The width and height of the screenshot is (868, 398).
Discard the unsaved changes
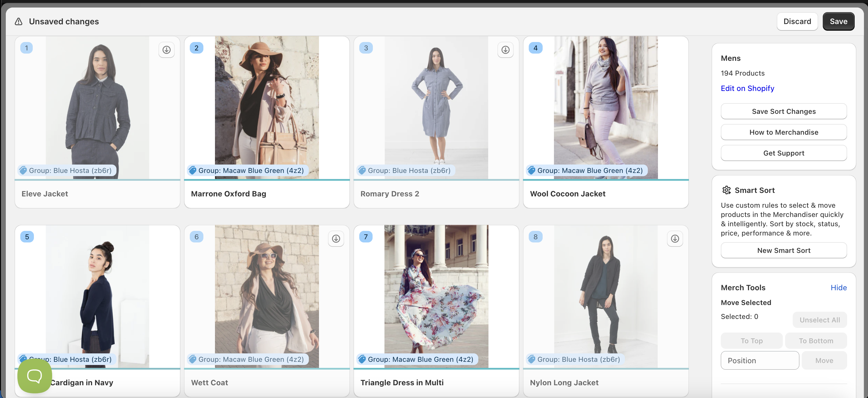(x=797, y=21)
